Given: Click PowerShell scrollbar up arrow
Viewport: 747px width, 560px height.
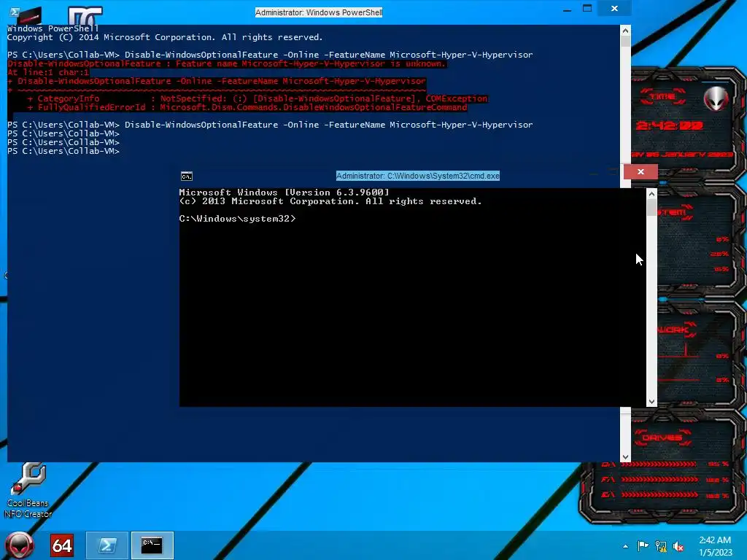Looking at the screenshot, I should [x=625, y=31].
